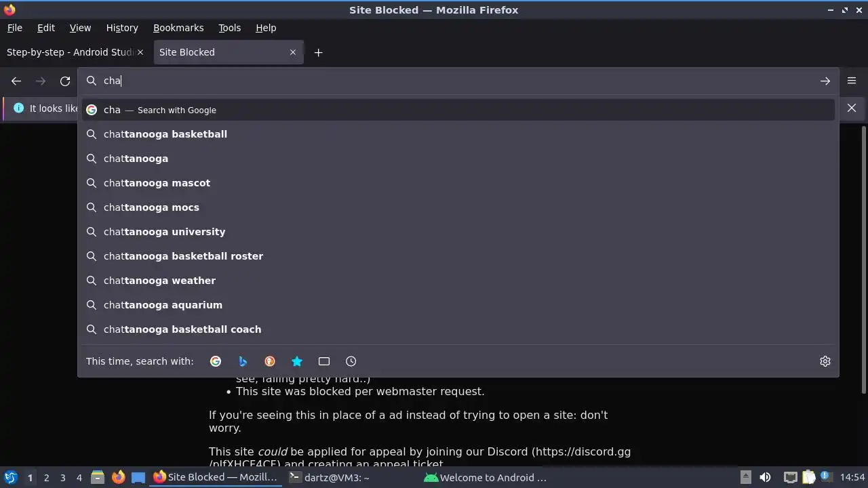Switch to Step-by-step Android Studio tab
The width and height of the screenshot is (868, 488).
(71, 52)
